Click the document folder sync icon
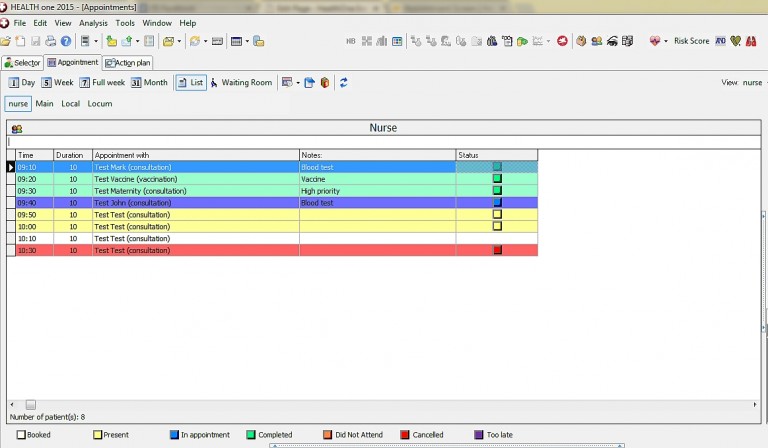This screenshot has width=768, height=448. point(259,42)
